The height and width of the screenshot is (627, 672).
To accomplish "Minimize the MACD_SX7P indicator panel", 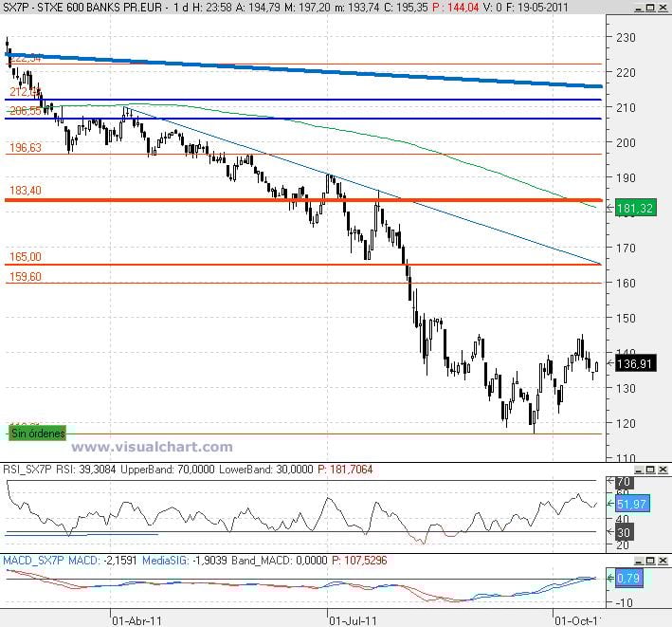I will click(x=639, y=561).
